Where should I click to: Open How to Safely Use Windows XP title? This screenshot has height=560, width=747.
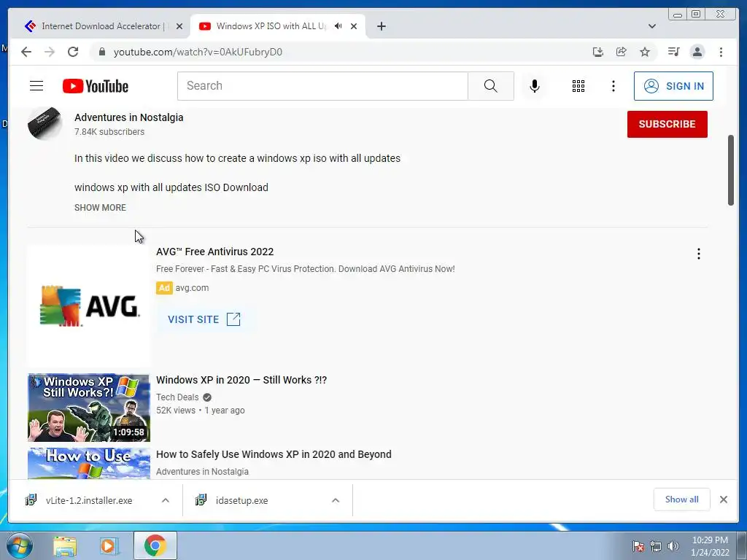coord(274,454)
